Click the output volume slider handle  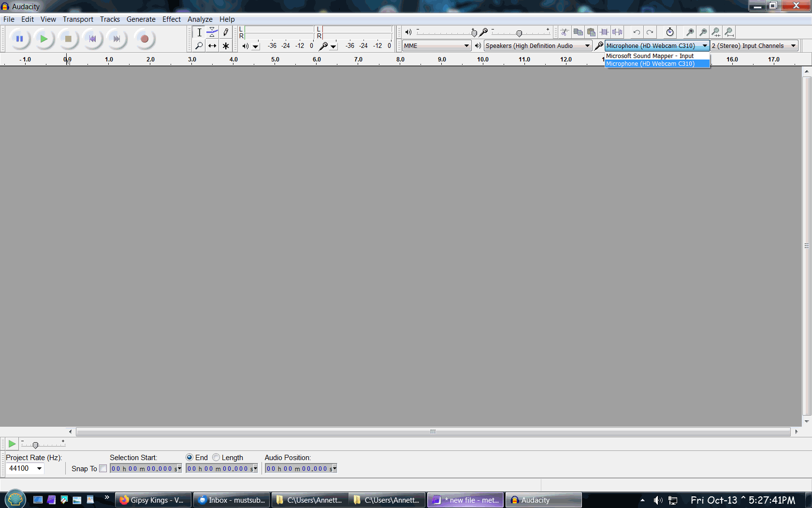pos(474,33)
